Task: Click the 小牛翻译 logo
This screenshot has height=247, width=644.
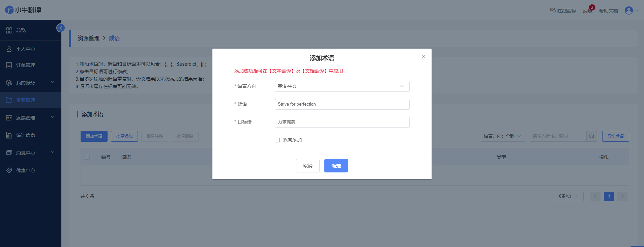Action: 23,10
